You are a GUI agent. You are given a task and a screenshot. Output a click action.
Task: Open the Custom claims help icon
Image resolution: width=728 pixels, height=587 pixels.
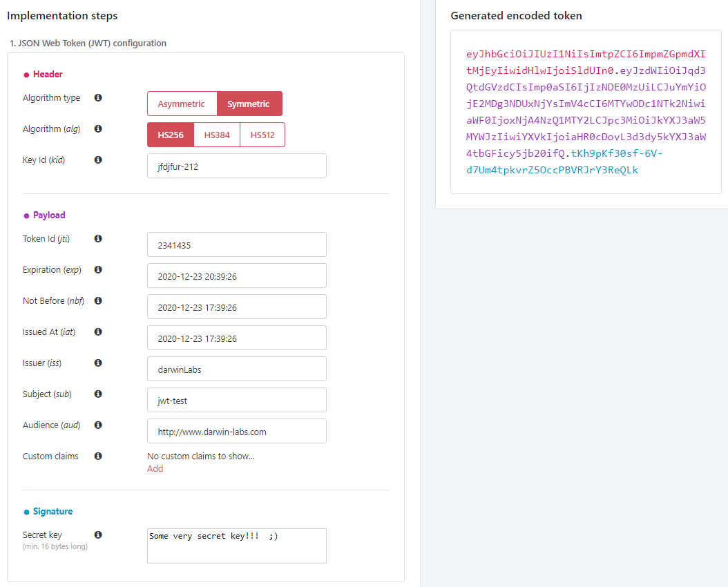[x=98, y=456]
